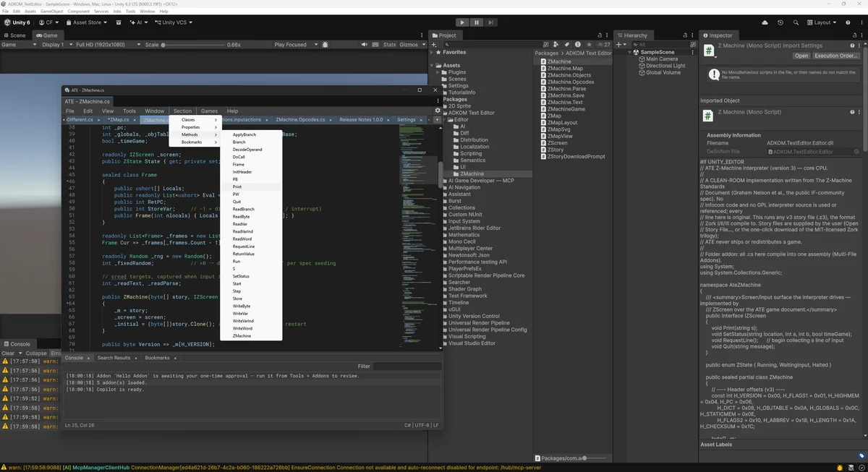Viewport: 868px width, 472px height.
Task: Open the AI dropdown in toolbar
Action: click(139, 22)
